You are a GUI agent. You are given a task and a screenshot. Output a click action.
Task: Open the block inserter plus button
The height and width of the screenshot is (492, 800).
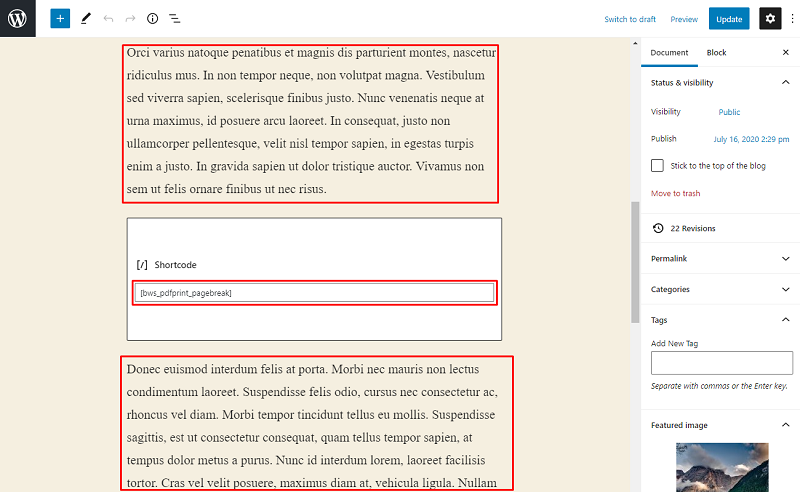60,19
